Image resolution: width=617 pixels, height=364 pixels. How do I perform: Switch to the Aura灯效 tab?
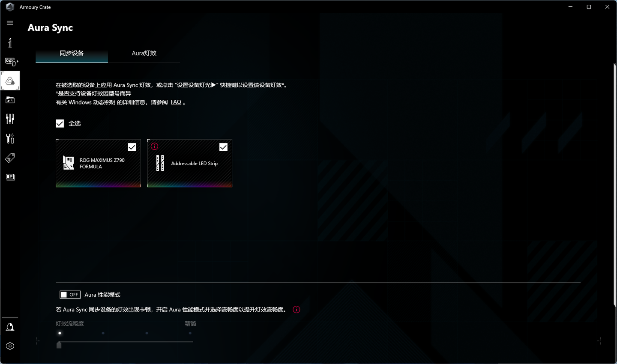(x=144, y=53)
